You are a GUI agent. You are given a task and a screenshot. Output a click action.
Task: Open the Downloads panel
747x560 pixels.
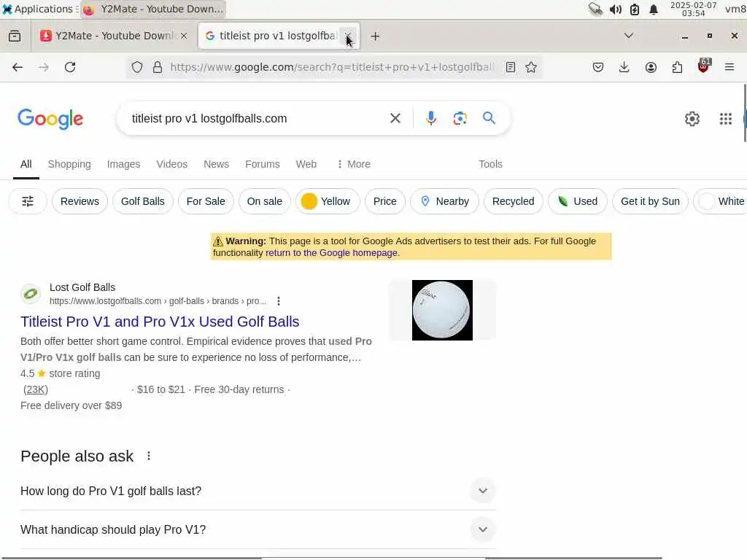tap(624, 67)
